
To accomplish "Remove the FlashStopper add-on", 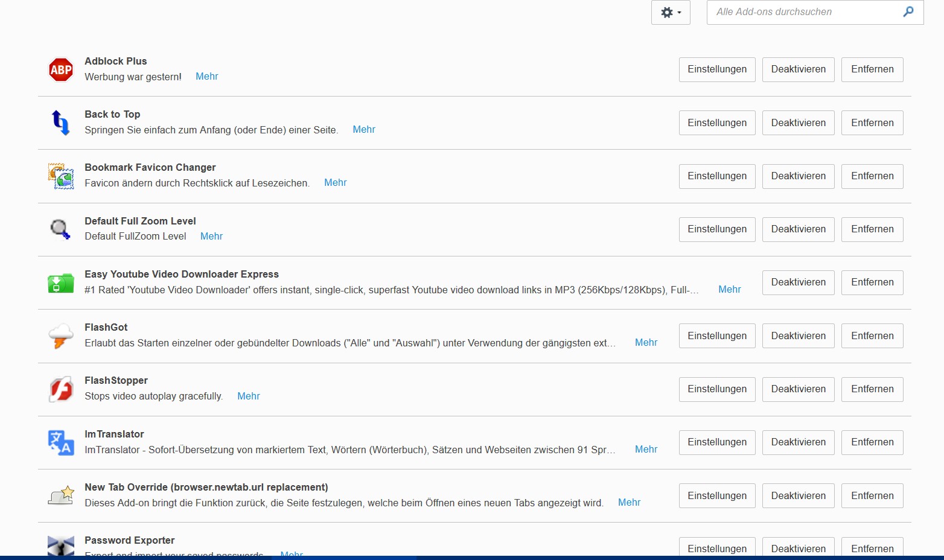I will 872,389.
